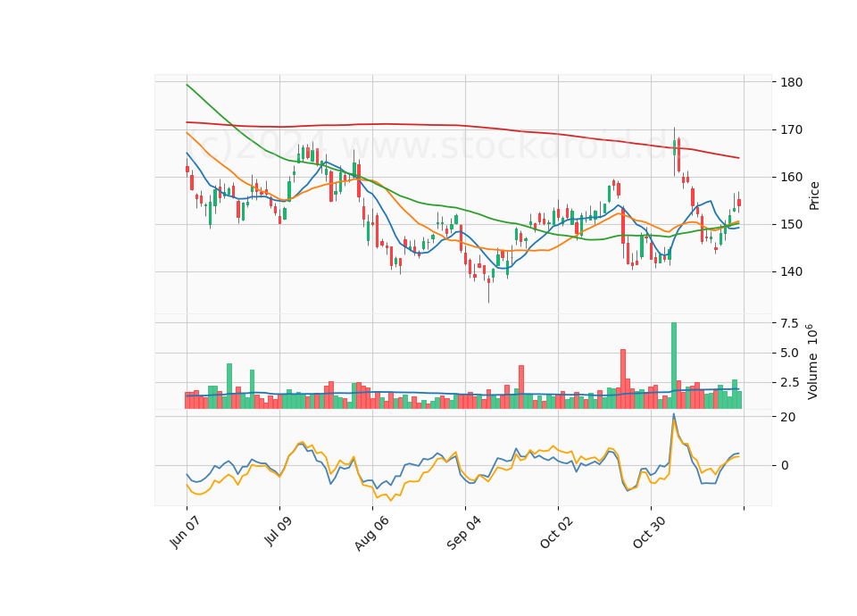Click the 180 price axis value
Screen dimensions: 857x616
pos(792,82)
